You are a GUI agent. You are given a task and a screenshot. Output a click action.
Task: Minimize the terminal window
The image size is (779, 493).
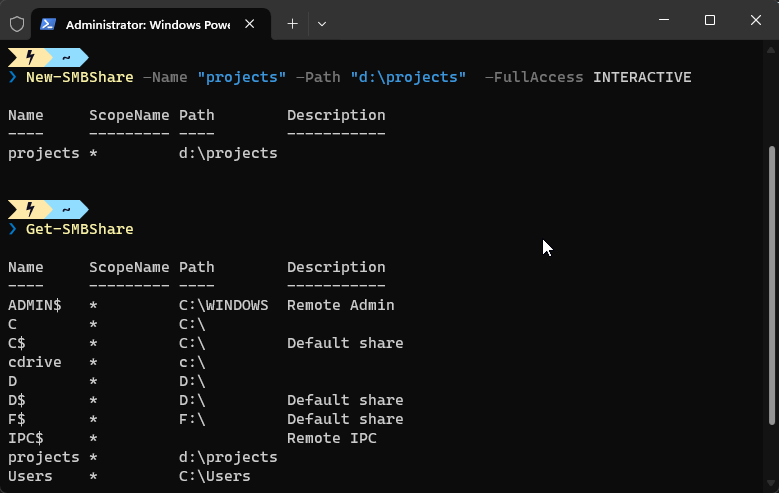tap(664, 20)
